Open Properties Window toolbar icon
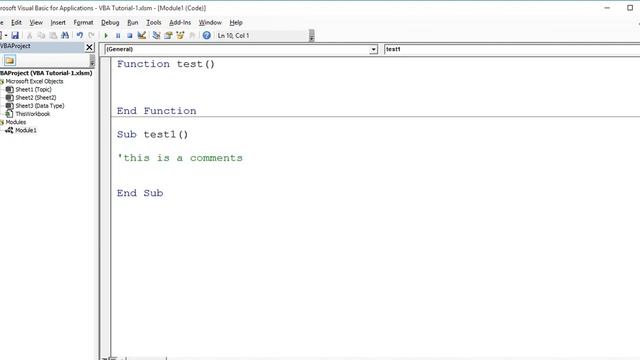Image resolution: width=640 pixels, height=360 pixels. coord(168,36)
